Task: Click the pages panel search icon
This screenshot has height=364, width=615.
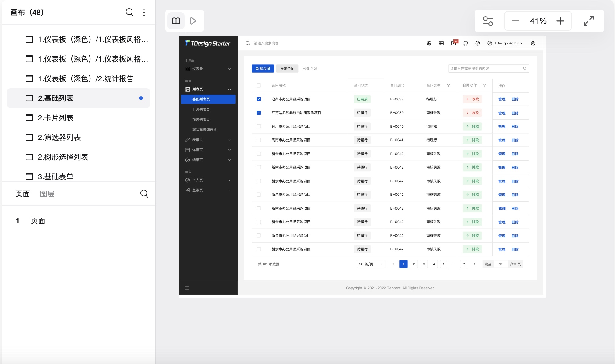Action: tap(144, 194)
